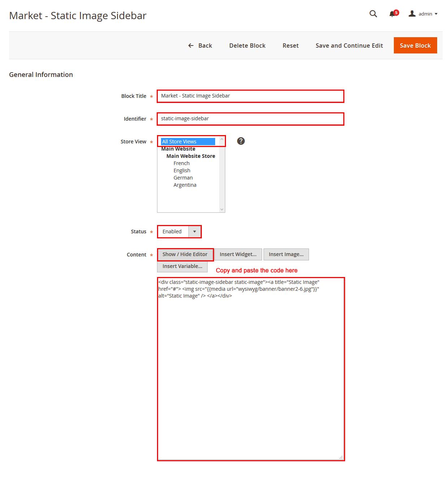Click the Reset button
The width and height of the screenshot is (448, 480).
291,46
